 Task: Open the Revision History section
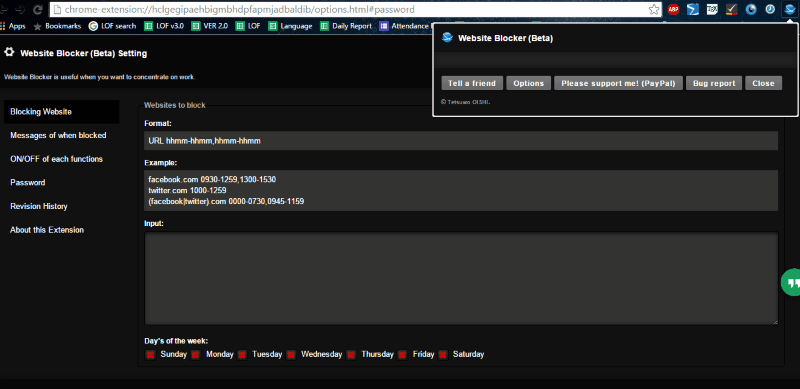[39, 206]
